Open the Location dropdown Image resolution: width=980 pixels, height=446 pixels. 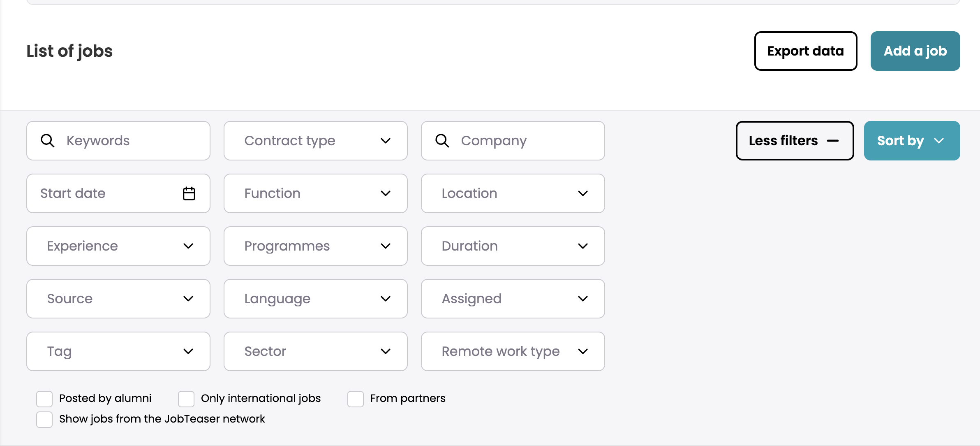point(513,193)
